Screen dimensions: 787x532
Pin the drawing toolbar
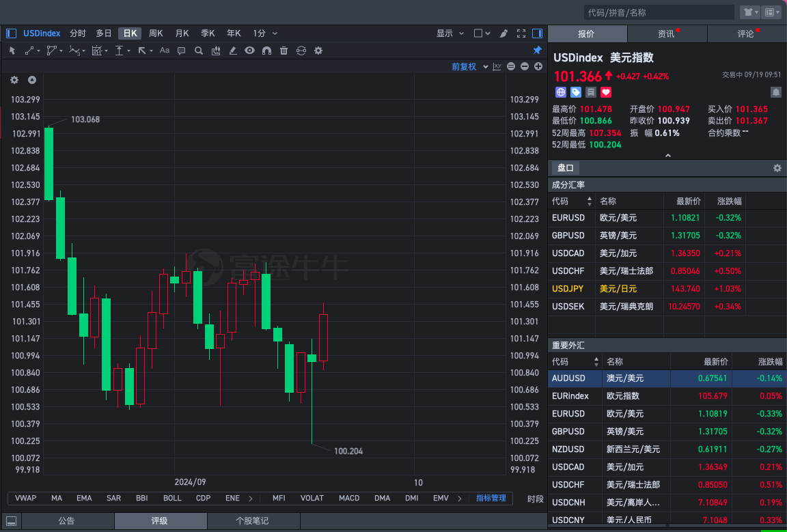pyautogui.click(x=537, y=50)
